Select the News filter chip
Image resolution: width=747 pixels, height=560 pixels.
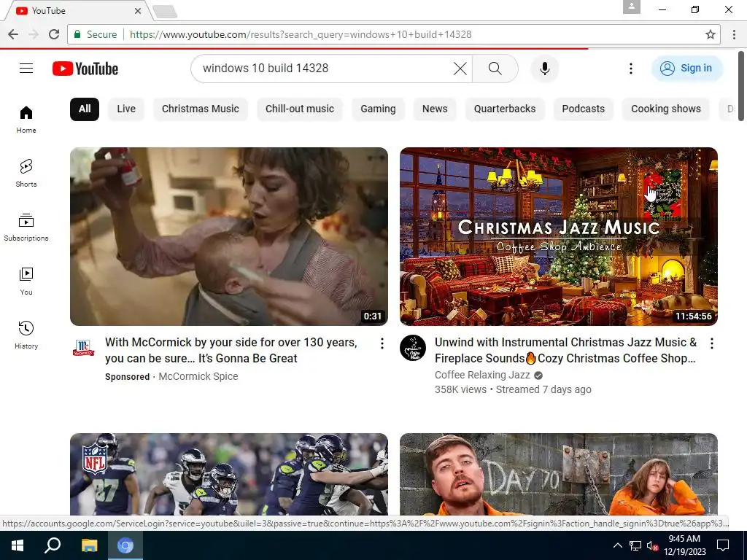pos(435,109)
